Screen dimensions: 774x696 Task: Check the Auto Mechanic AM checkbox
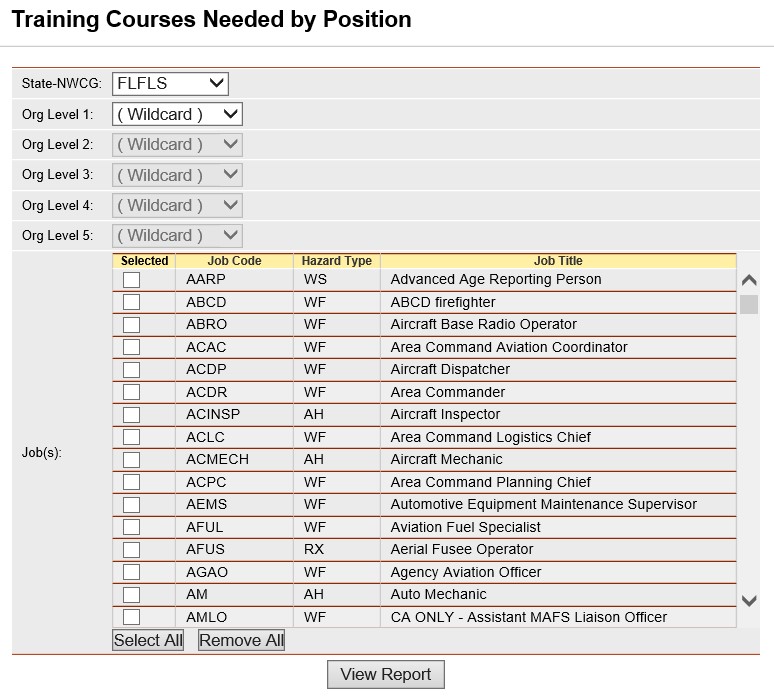pyautogui.click(x=131, y=595)
